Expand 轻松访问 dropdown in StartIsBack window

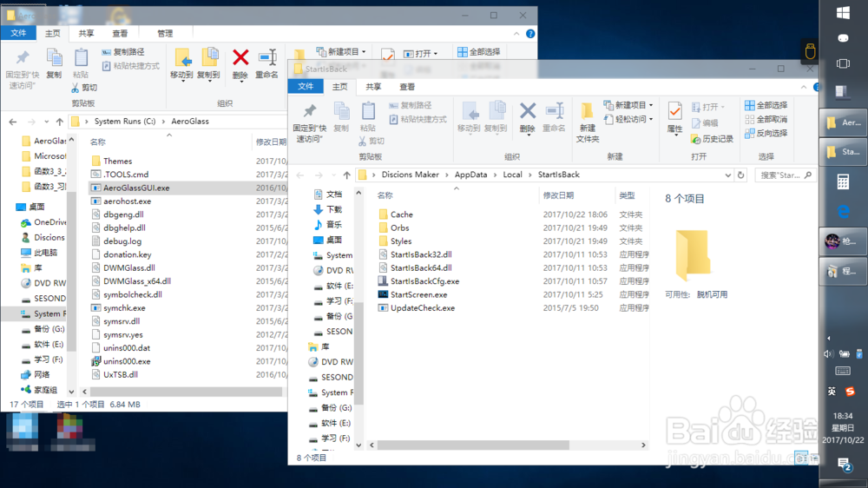click(x=630, y=120)
